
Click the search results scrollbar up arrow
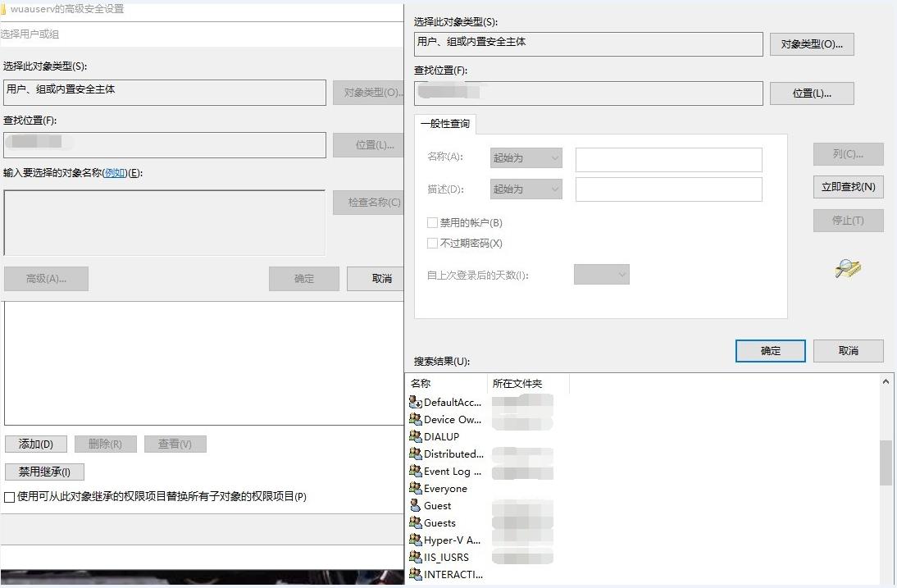point(886,380)
